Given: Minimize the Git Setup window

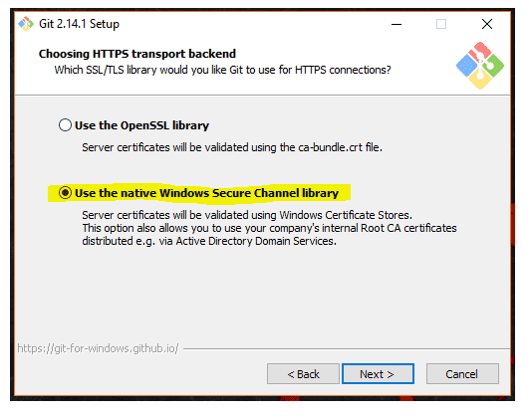Looking at the screenshot, I should pos(397,25).
